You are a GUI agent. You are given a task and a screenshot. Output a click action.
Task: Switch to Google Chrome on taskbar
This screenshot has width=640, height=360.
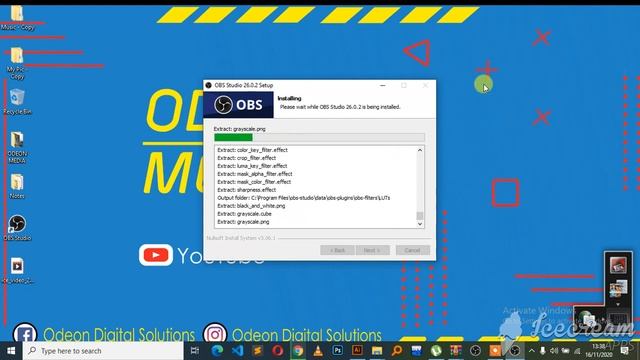tap(298, 351)
